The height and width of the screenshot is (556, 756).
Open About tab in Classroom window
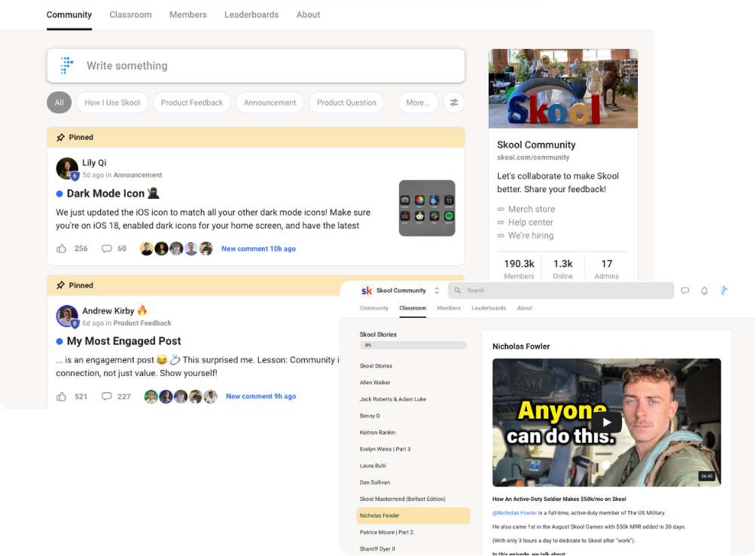point(525,308)
